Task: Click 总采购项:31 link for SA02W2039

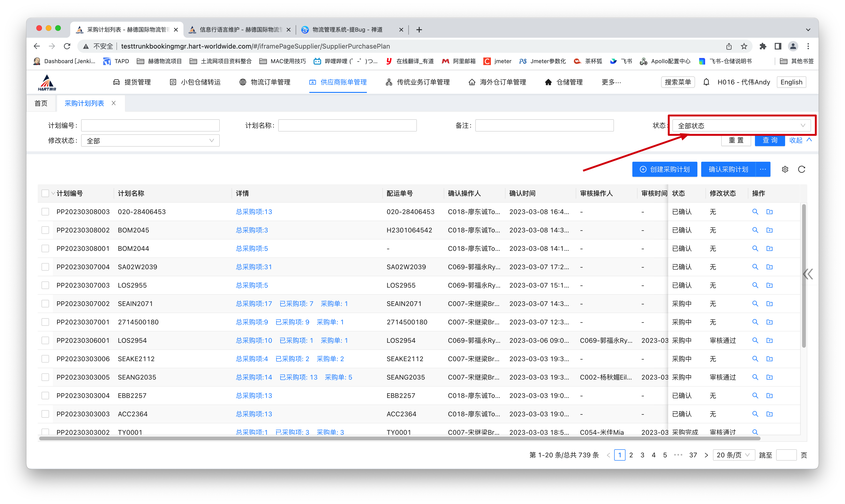Action: click(254, 267)
